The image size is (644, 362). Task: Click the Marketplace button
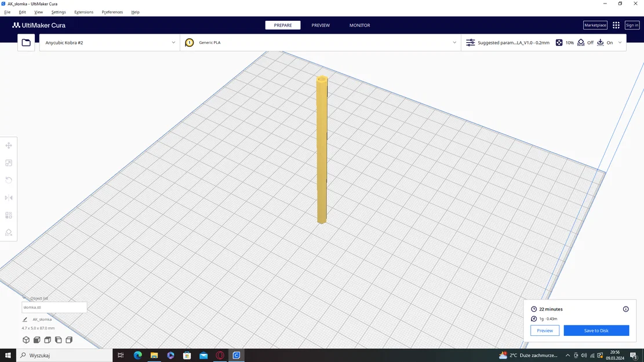click(x=595, y=25)
